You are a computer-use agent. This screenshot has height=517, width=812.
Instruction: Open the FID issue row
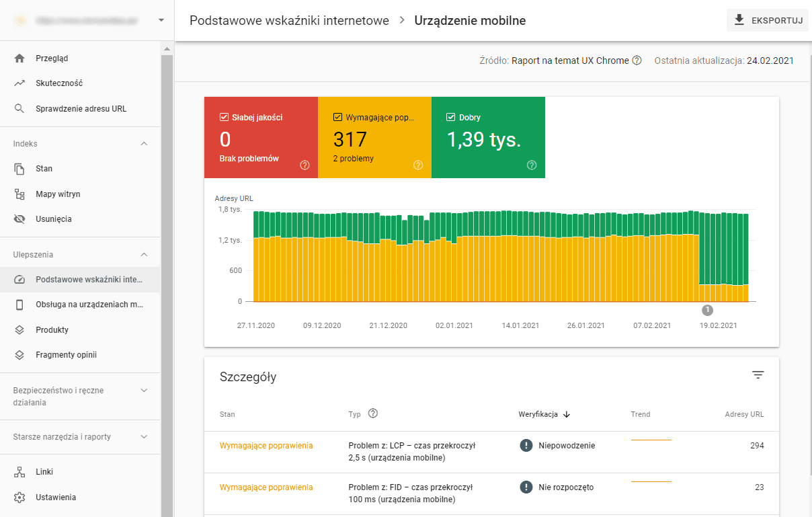click(x=491, y=494)
